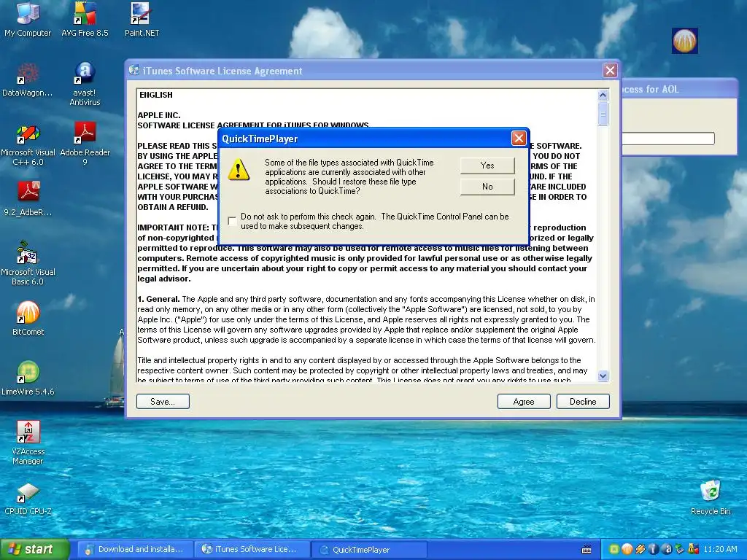Select LimeWire 5.4.6 desktop shortcut
The height and width of the screenshot is (560, 747).
pos(28,378)
